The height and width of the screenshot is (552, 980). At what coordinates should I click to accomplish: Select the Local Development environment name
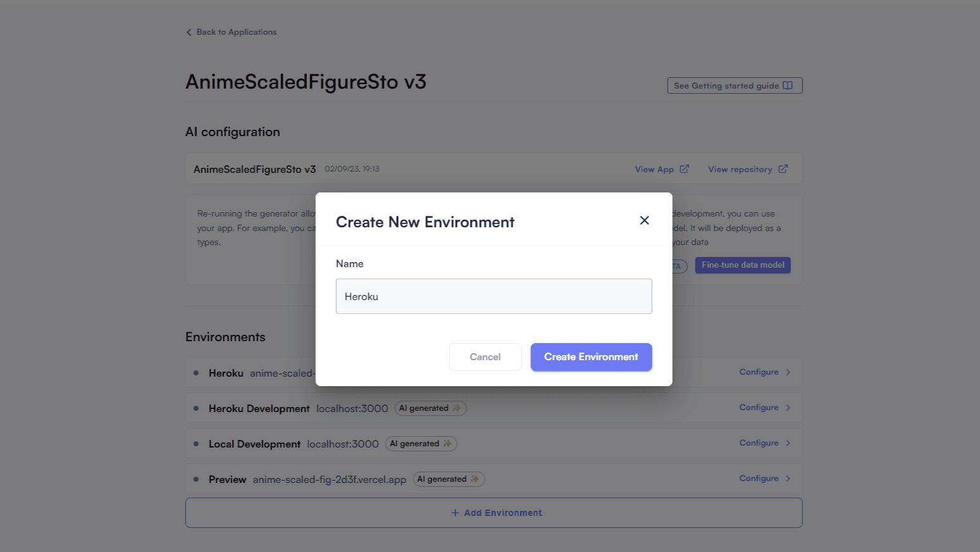click(x=254, y=444)
